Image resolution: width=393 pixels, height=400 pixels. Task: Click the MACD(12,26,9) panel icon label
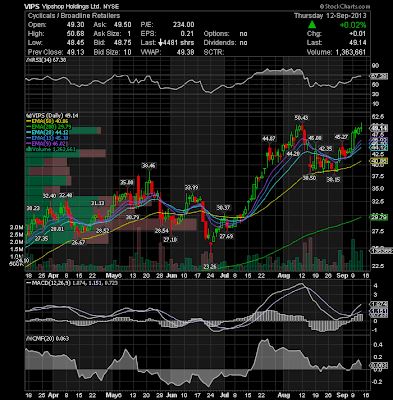pyautogui.click(x=28, y=283)
